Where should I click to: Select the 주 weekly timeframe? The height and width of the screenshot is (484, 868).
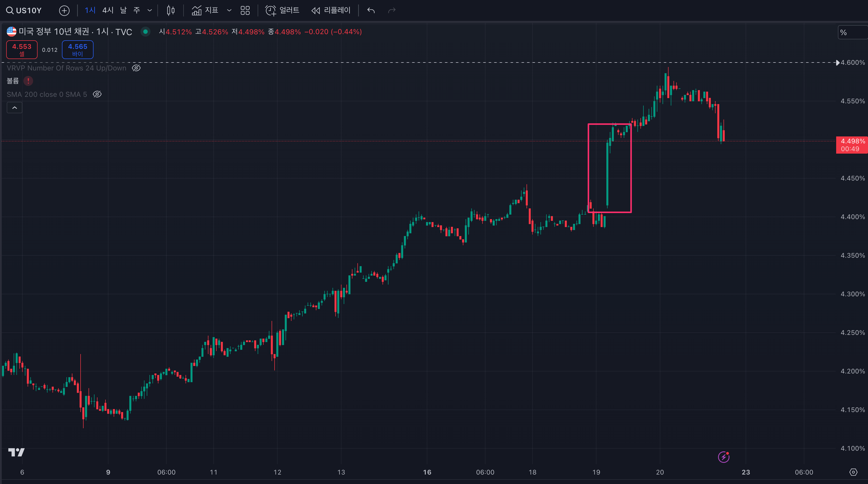(x=137, y=10)
